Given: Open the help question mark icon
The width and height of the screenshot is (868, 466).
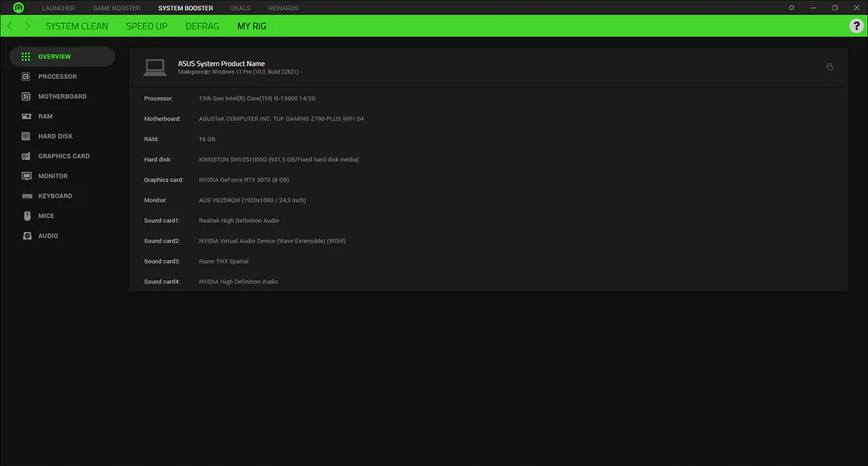Looking at the screenshot, I should coord(856,26).
